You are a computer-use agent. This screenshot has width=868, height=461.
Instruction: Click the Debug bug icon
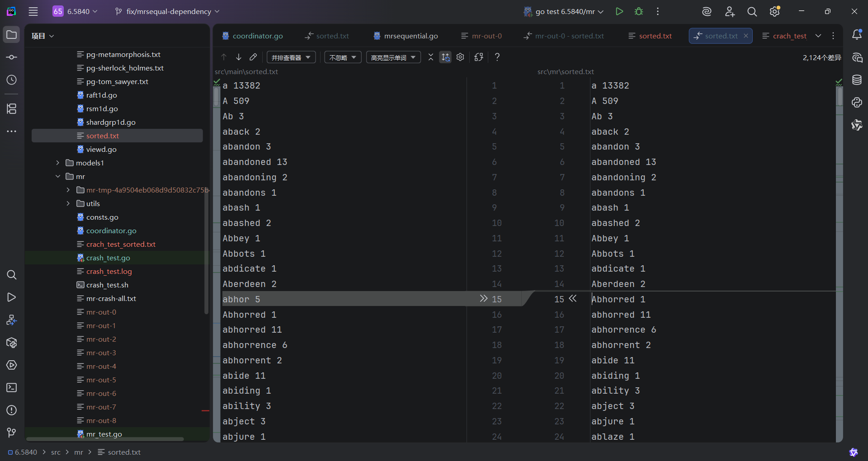(x=638, y=11)
